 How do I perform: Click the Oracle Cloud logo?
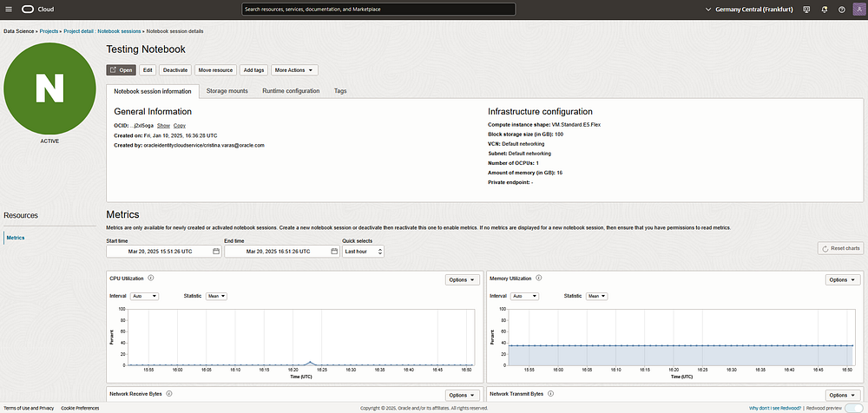(x=37, y=10)
